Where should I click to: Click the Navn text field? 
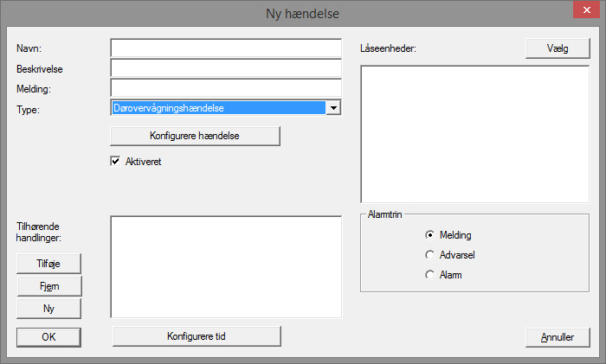(226, 48)
